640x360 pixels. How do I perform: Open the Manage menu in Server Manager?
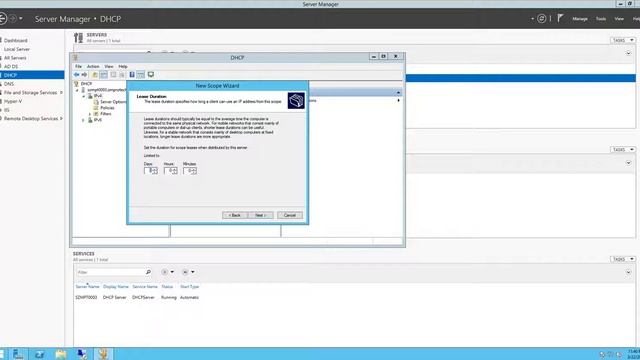click(580, 19)
